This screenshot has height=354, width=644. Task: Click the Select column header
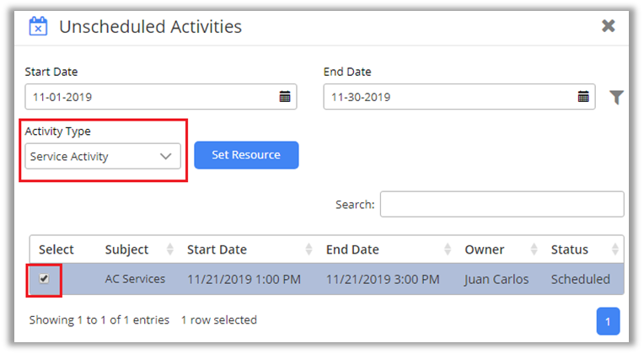[x=56, y=249]
